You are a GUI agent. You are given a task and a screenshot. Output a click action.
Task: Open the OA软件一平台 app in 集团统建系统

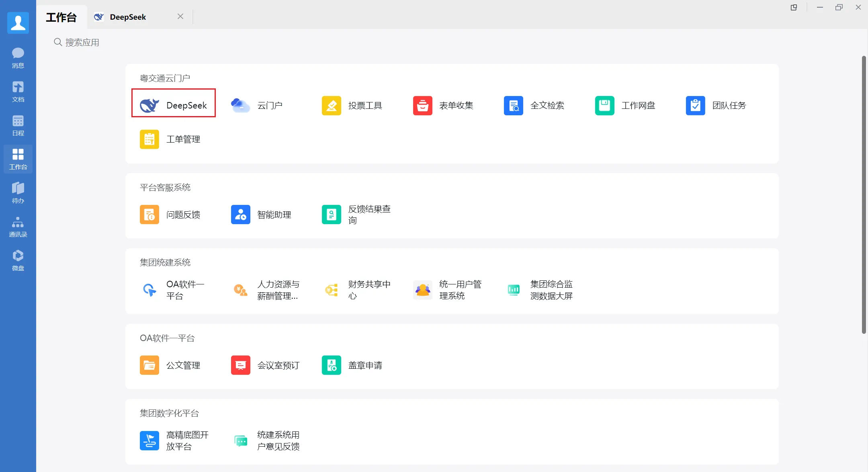172,290
